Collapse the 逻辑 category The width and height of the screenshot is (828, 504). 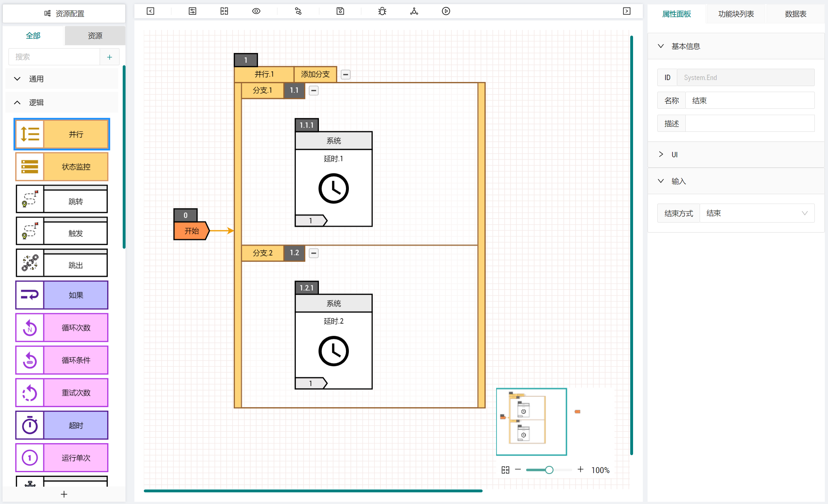pos(62,102)
